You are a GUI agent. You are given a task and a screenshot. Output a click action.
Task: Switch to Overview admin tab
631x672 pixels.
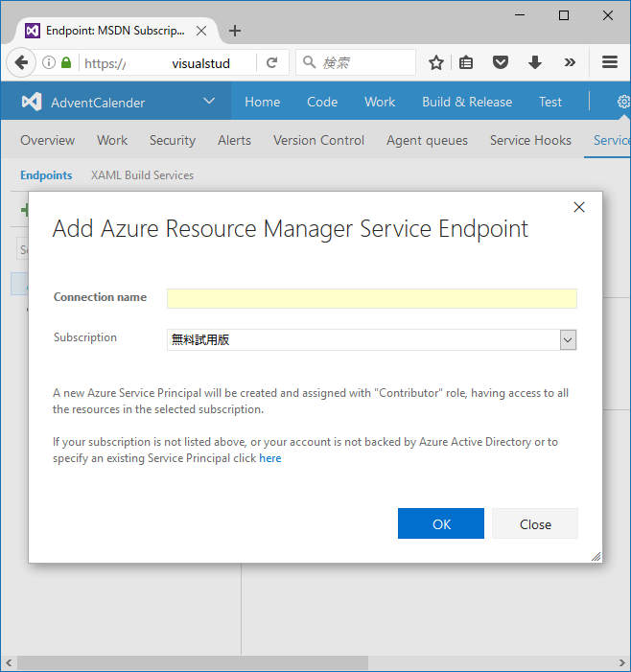pyautogui.click(x=48, y=140)
